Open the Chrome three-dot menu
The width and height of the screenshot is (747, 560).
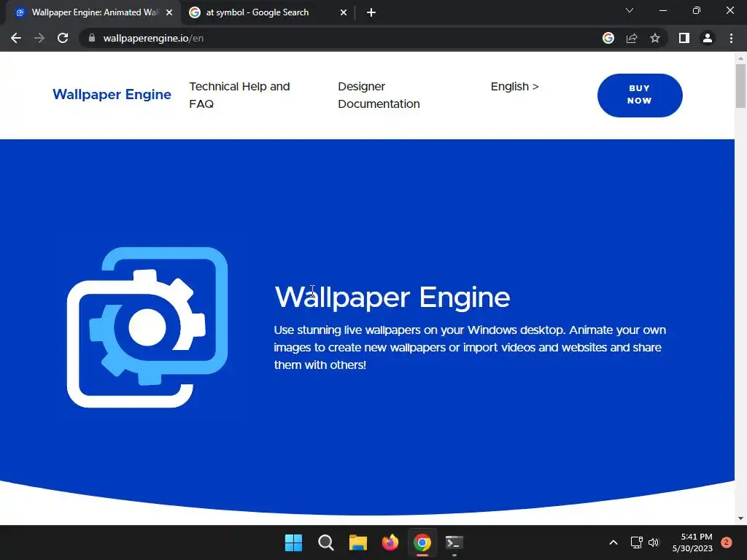731,38
